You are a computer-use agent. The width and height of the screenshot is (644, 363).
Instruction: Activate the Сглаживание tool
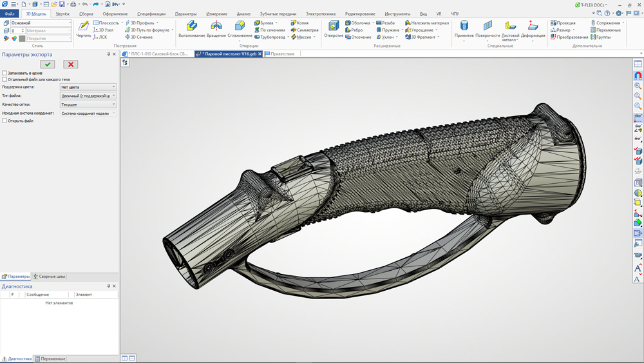(240, 28)
